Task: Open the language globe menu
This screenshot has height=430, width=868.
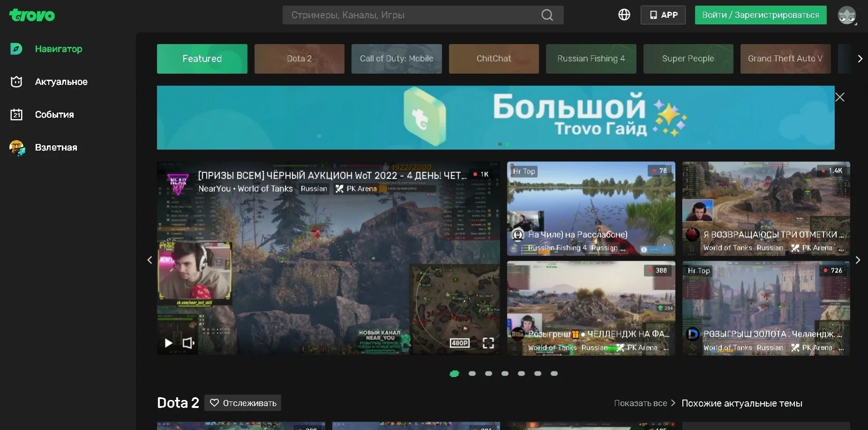Action: 624,15
